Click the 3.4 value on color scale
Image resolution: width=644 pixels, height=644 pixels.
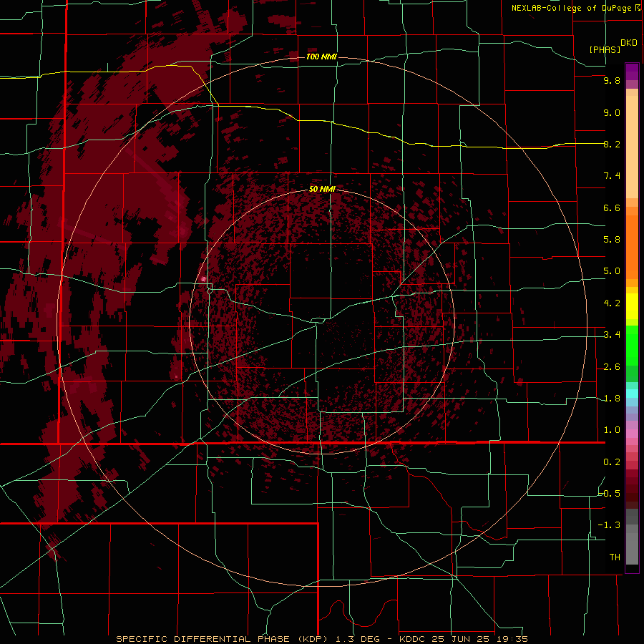pyautogui.click(x=612, y=335)
